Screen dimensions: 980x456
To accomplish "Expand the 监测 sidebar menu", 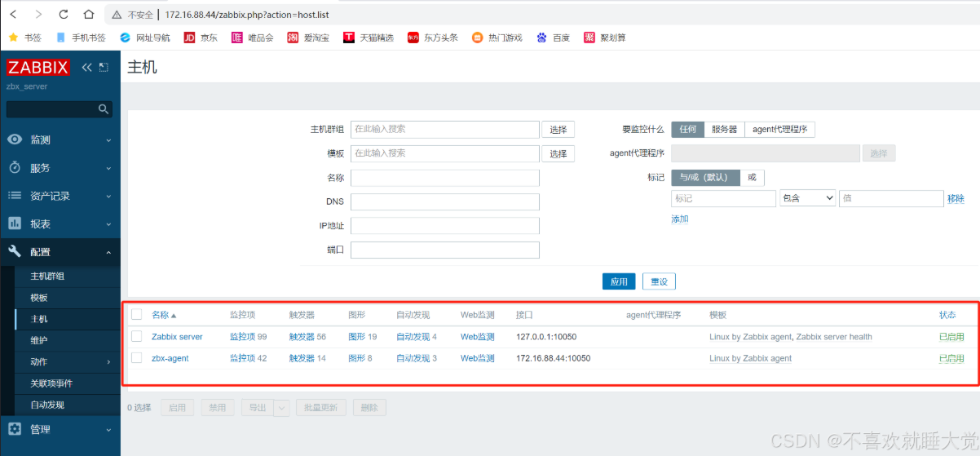I will [x=60, y=139].
